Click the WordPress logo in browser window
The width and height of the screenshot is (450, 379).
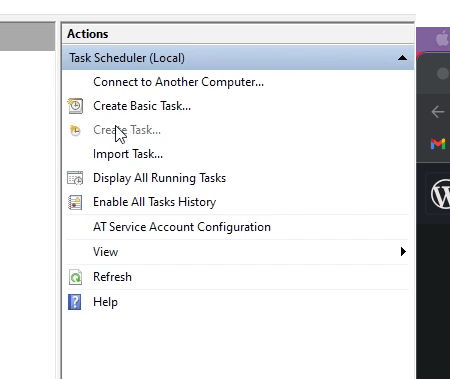441,194
